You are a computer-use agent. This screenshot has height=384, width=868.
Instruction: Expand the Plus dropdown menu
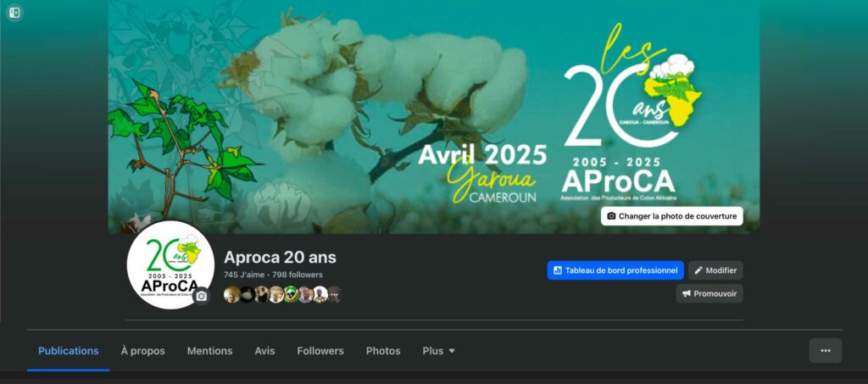coord(438,351)
